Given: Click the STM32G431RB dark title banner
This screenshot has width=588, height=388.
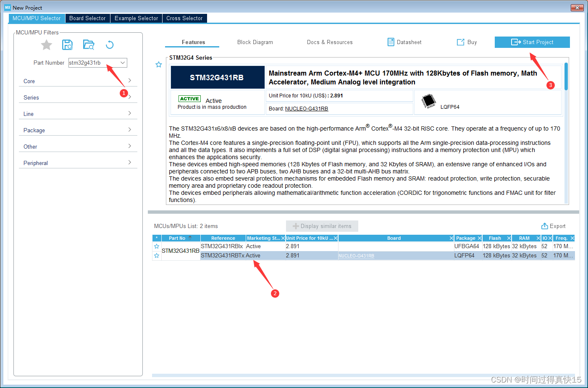Looking at the screenshot, I should pyautogui.click(x=217, y=77).
